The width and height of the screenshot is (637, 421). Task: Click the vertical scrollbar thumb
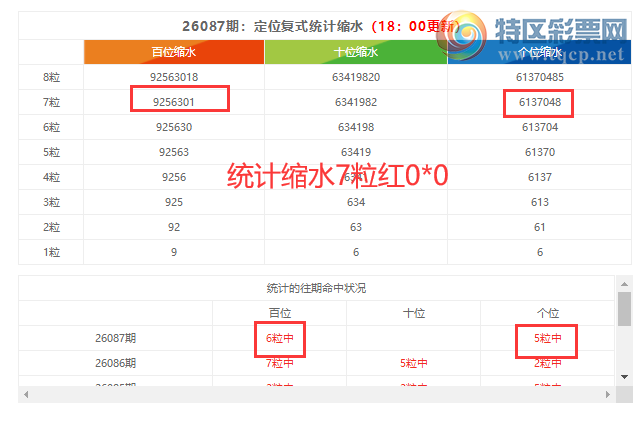point(624,309)
